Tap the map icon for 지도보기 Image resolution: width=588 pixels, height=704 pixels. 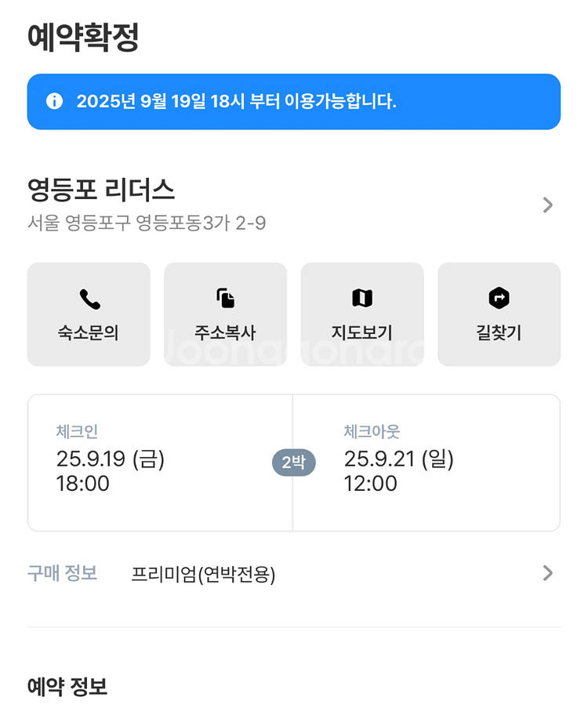coord(362,299)
